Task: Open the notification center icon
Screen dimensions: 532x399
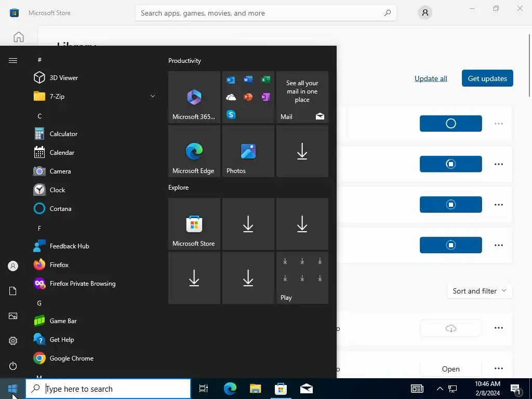Action: 516,389
